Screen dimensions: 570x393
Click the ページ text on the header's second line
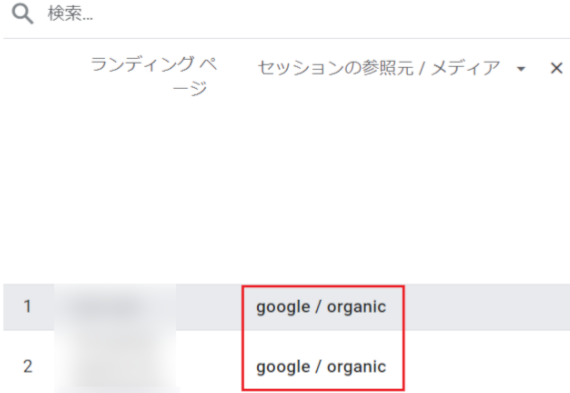point(189,88)
